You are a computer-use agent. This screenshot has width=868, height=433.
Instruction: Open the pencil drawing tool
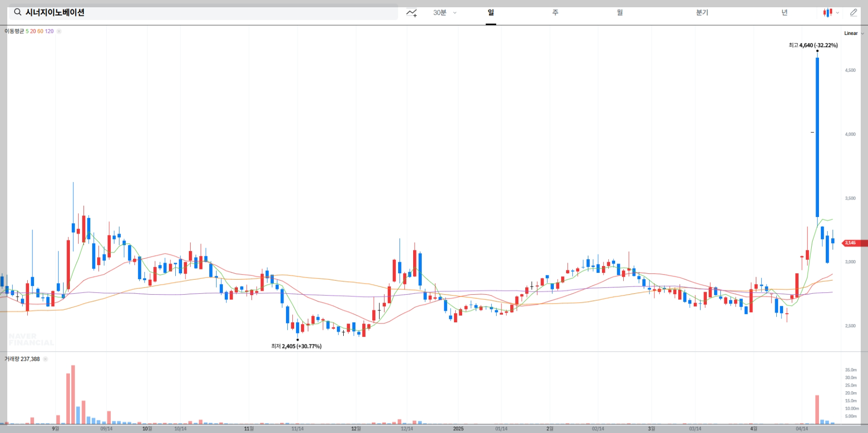[853, 13]
